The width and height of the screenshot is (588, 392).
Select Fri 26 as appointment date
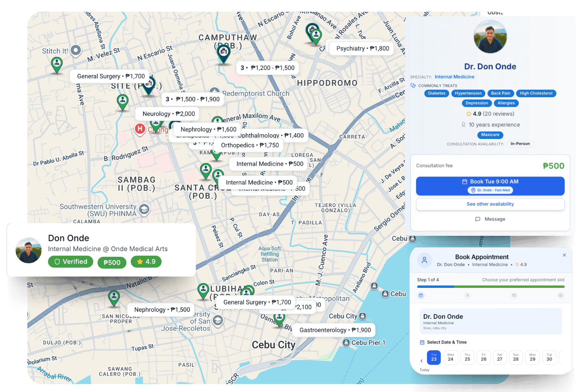pos(483,357)
